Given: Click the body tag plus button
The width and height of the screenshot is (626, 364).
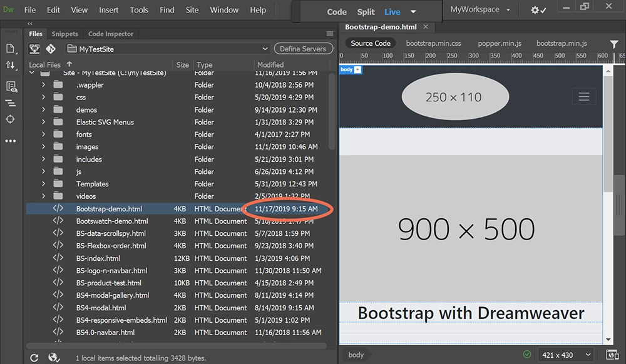Looking at the screenshot, I should (x=357, y=69).
